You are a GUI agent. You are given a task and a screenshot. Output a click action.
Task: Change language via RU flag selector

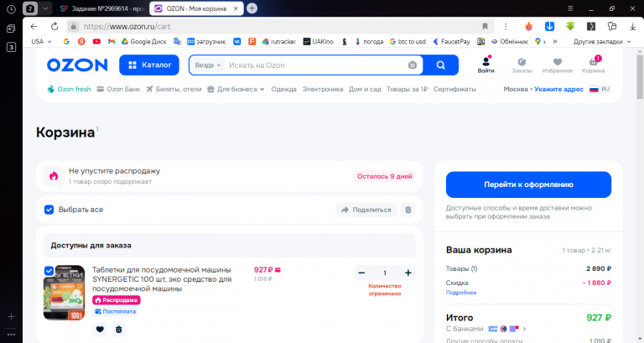pyautogui.click(x=600, y=89)
